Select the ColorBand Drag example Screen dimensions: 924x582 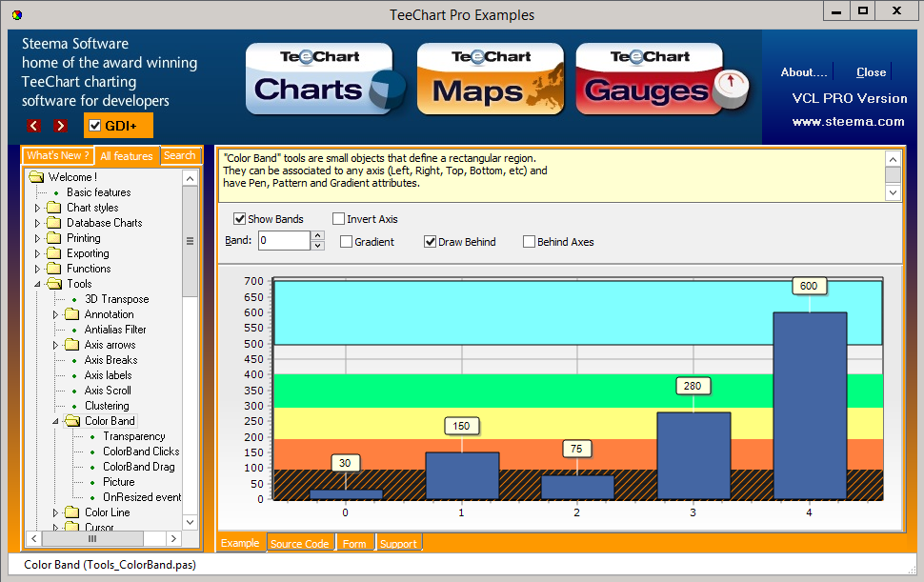(x=138, y=467)
